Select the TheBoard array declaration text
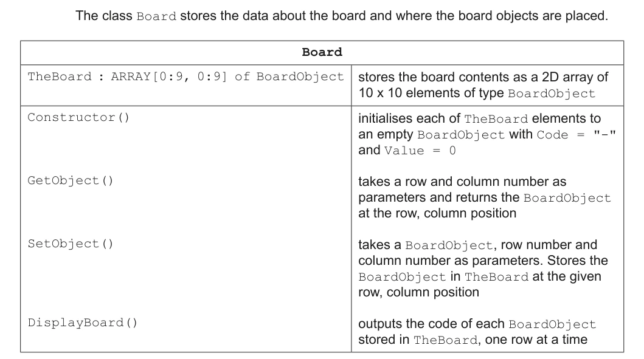 click(x=185, y=77)
